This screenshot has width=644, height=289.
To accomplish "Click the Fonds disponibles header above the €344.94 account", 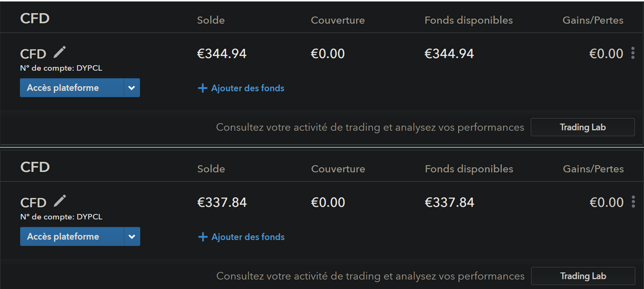I will [x=468, y=20].
